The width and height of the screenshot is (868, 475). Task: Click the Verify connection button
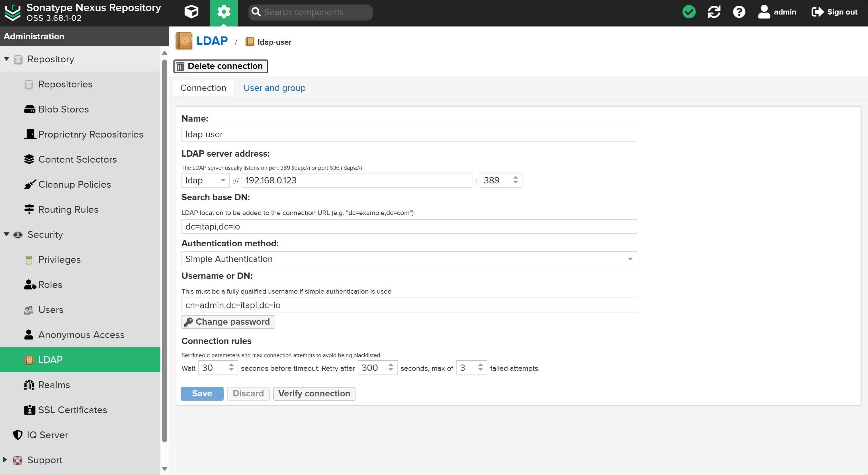point(314,394)
